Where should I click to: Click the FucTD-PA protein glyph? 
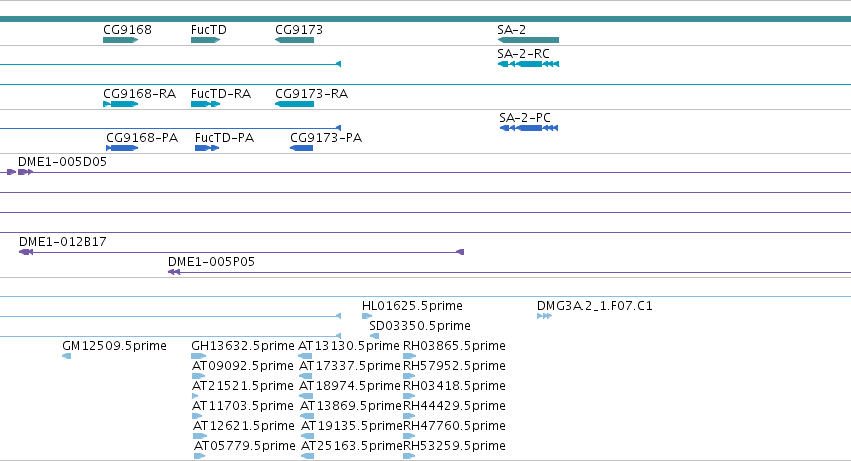[207, 148]
